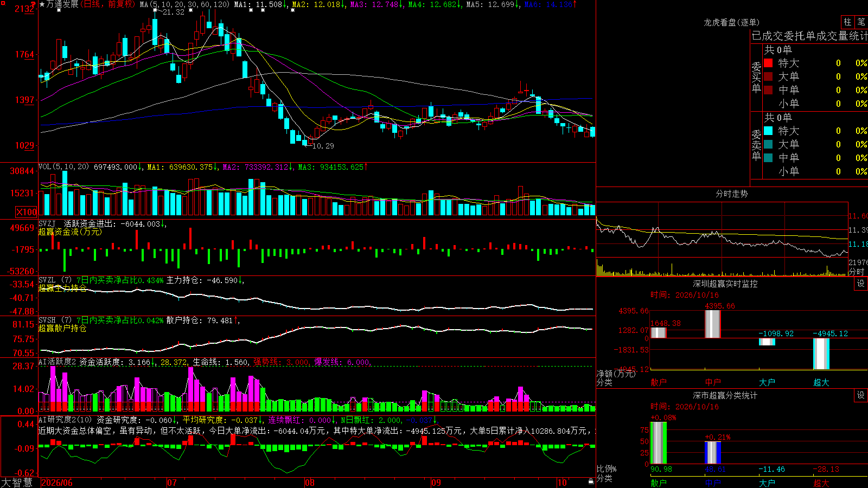
Task: Select the cyan 特大 sell order swatch
Action: click(x=768, y=131)
